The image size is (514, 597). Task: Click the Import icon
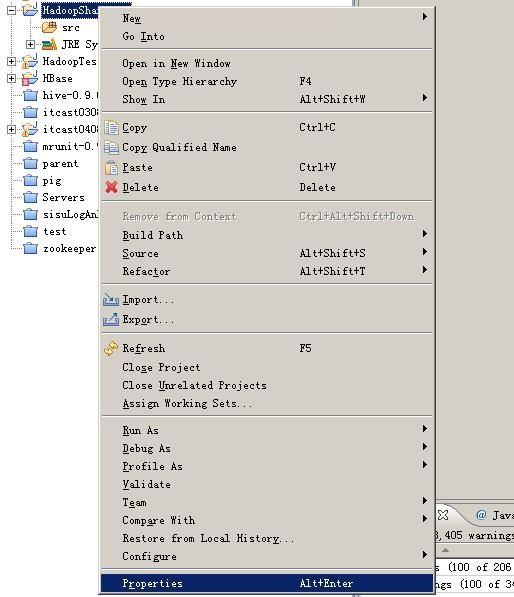[x=111, y=300]
